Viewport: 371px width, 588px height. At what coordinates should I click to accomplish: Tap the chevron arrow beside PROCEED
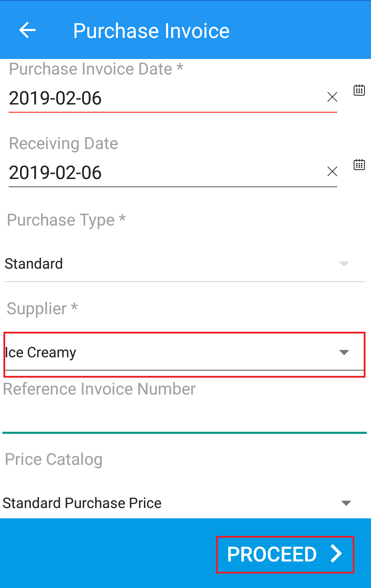[x=336, y=554]
